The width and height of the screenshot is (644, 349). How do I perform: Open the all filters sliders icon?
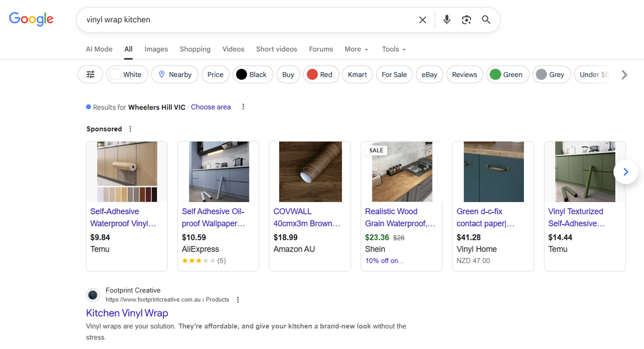[x=91, y=74]
